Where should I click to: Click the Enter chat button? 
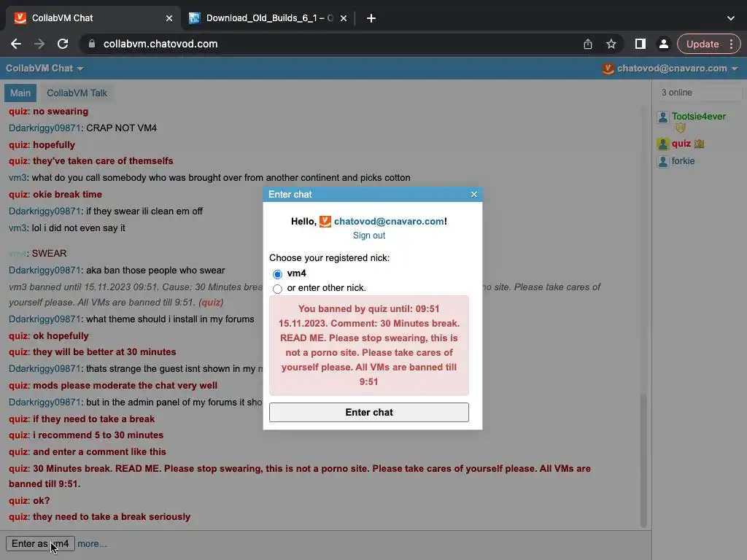[368, 413]
